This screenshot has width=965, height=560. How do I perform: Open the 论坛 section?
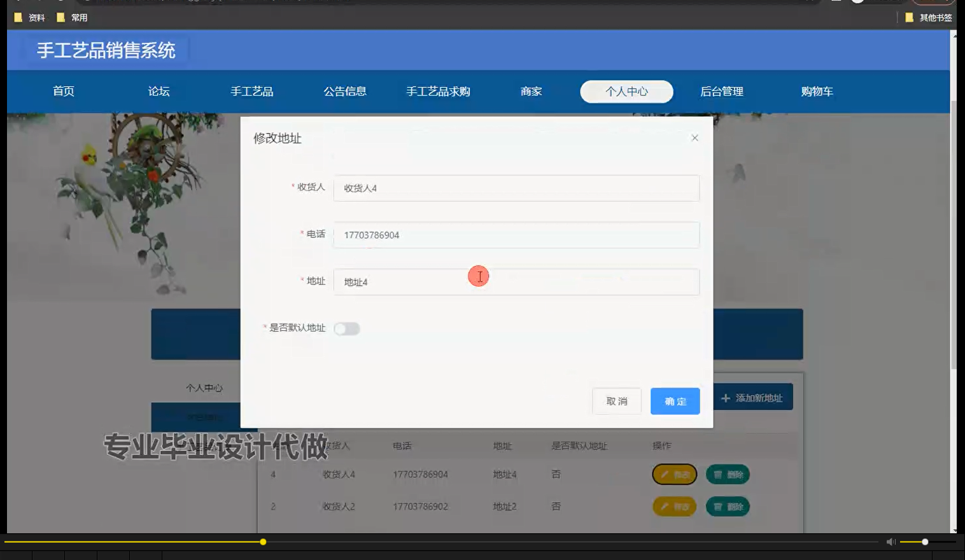coord(158,91)
